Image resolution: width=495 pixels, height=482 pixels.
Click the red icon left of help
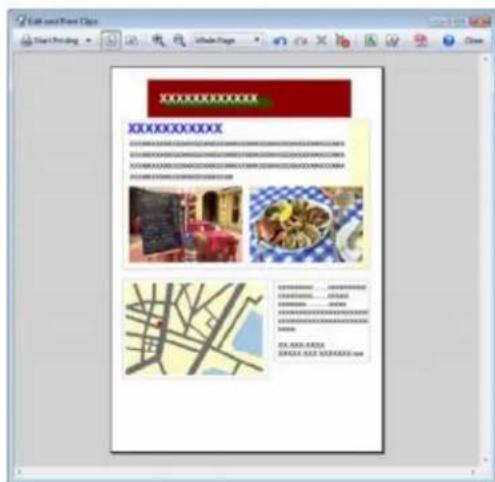(421, 41)
